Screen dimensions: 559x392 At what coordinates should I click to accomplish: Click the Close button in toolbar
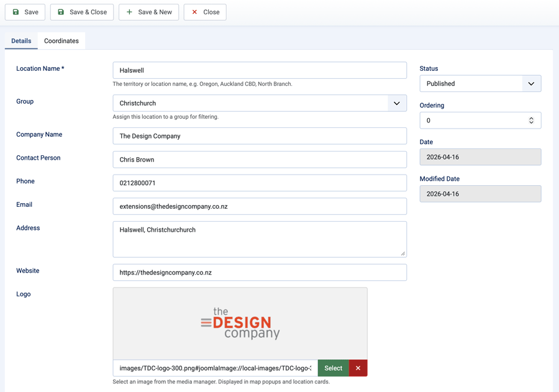[x=205, y=12]
